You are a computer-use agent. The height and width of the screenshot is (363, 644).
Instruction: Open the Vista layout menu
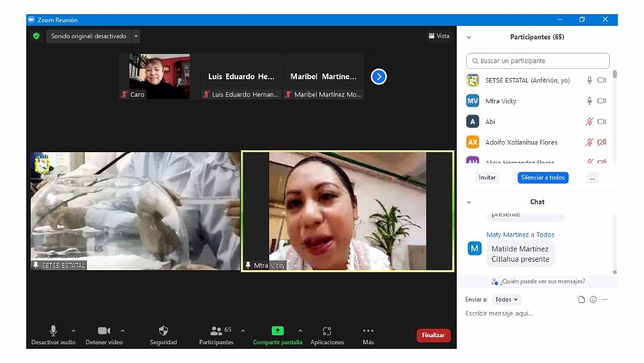(439, 36)
